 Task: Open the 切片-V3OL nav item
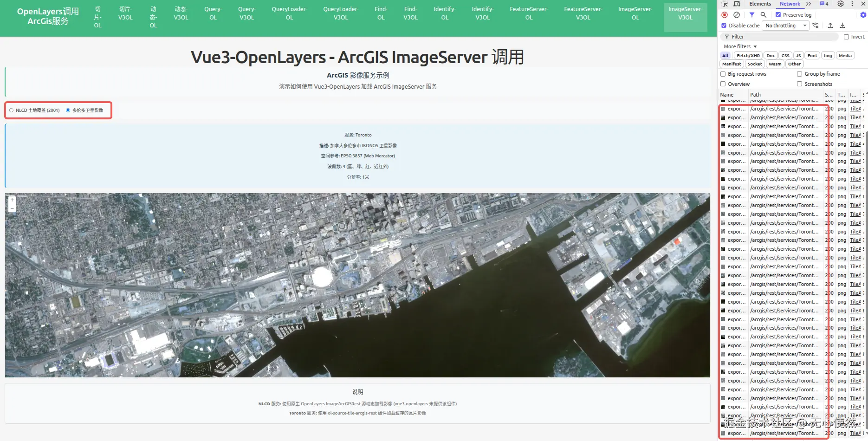(x=125, y=13)
